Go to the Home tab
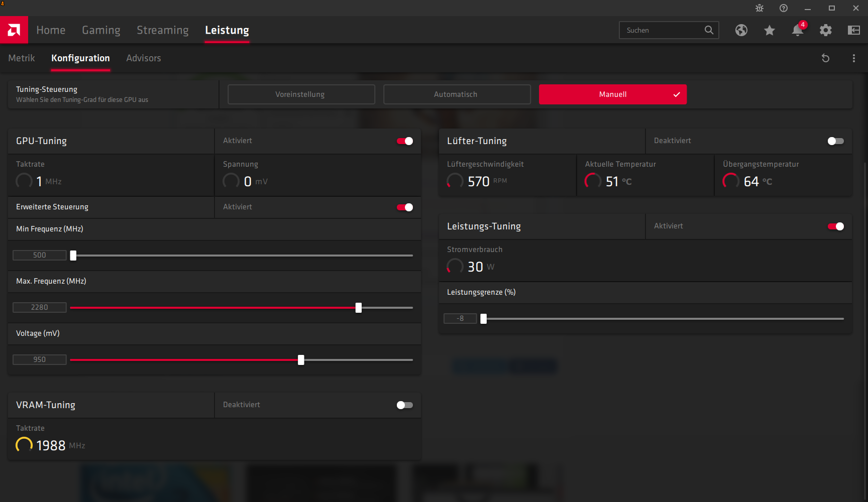The image size is (868, 502). point(51,30)
